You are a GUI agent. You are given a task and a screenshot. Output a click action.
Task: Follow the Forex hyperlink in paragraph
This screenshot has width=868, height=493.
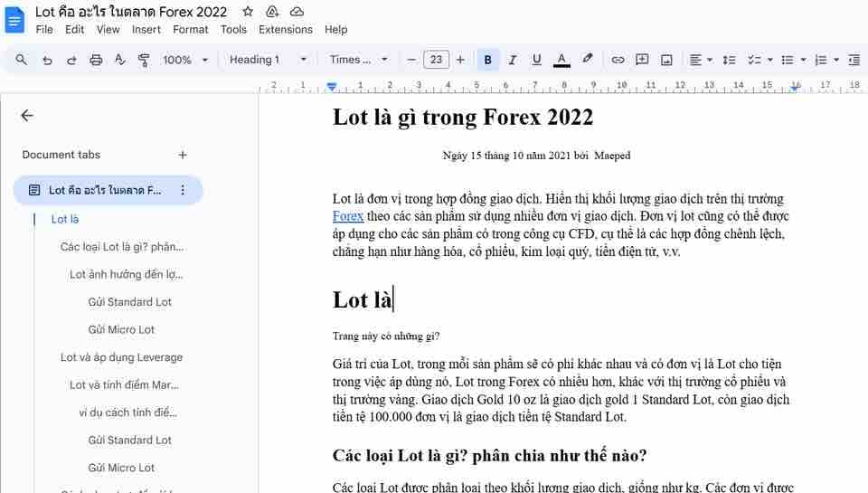[347, 216]
